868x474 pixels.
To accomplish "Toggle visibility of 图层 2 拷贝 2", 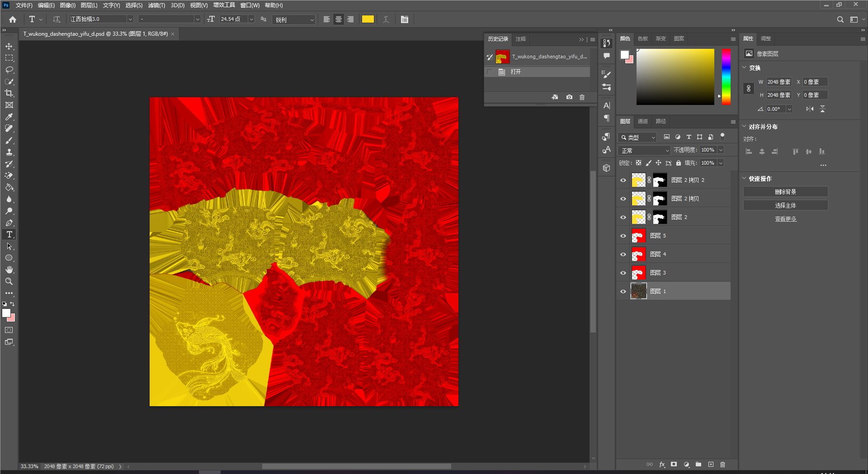I will 623,180.
